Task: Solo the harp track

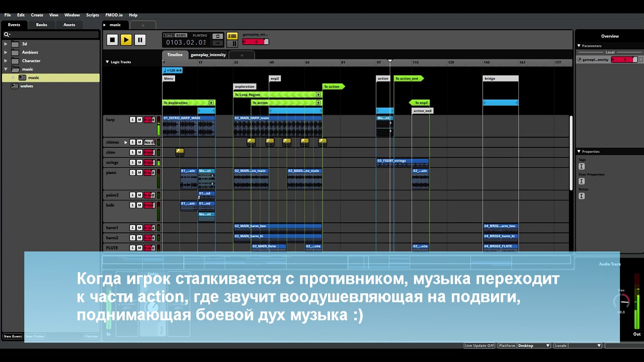Action: (x=132, y=120)
